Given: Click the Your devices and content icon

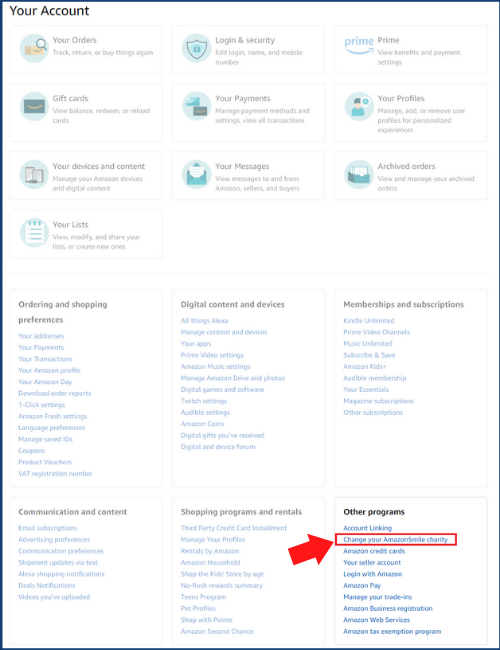Looking at the screenshot, I should pos(34,175).
